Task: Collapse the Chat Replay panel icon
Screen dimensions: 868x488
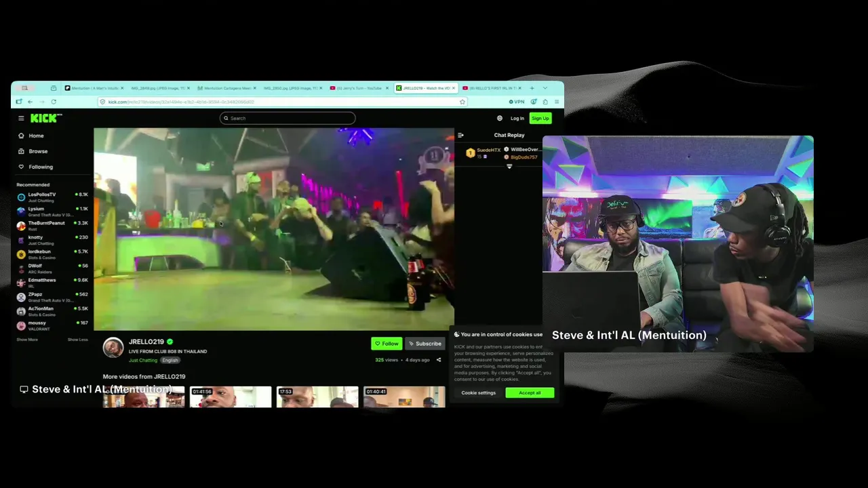Action: (x=460, y=135)
